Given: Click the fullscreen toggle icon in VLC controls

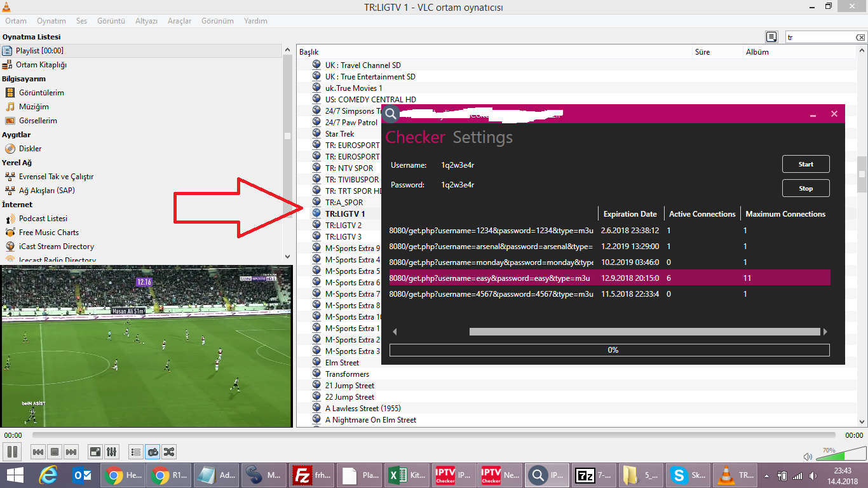Looking at the screenshot, I should pos(95,451).
